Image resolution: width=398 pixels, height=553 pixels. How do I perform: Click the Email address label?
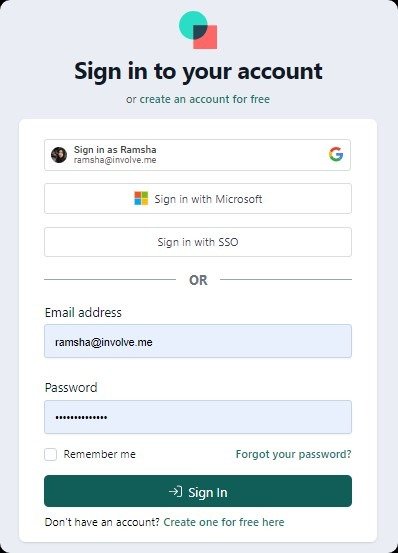[x=83, y=312]
